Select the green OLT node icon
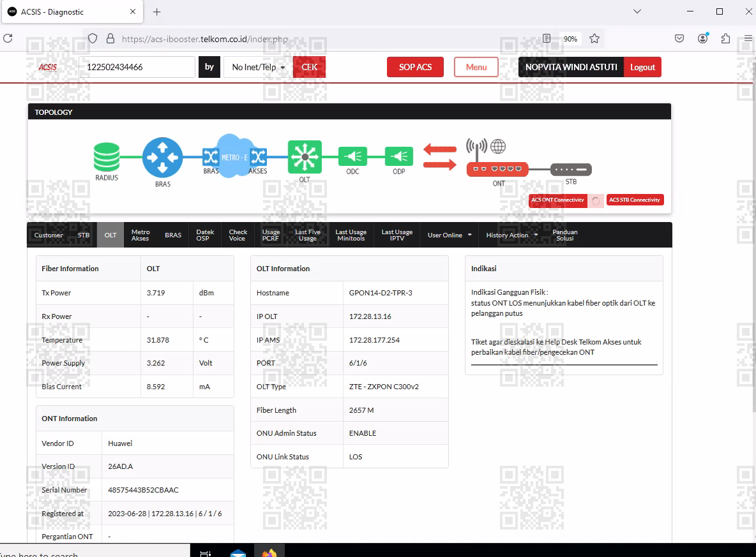This screenshot has height=557, width=756. (305, 157)
